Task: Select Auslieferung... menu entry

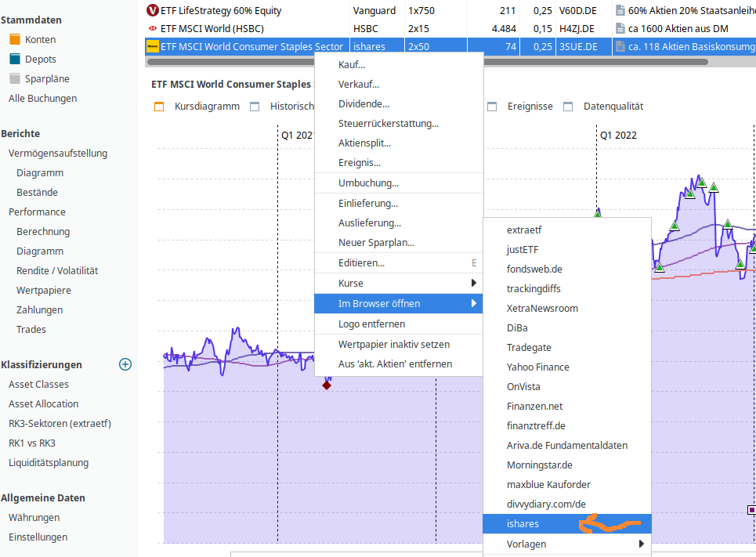Action: point(398,223)
